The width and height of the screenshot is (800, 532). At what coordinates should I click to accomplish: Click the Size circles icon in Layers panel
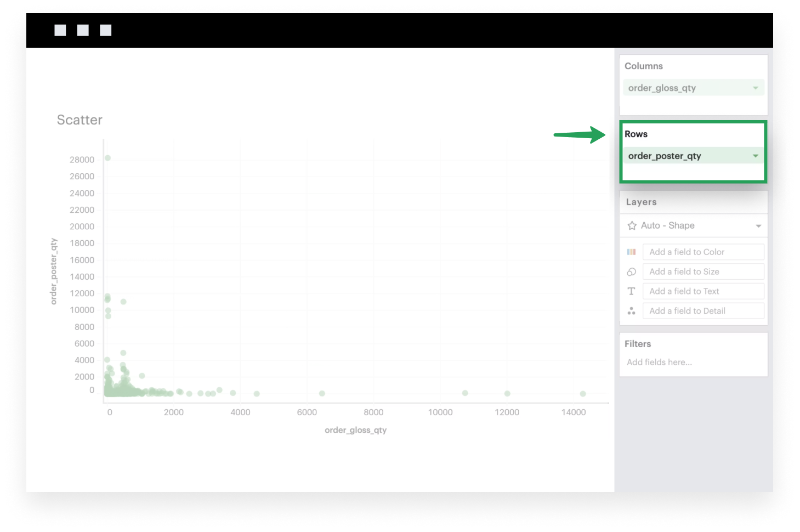pos(631,271)
